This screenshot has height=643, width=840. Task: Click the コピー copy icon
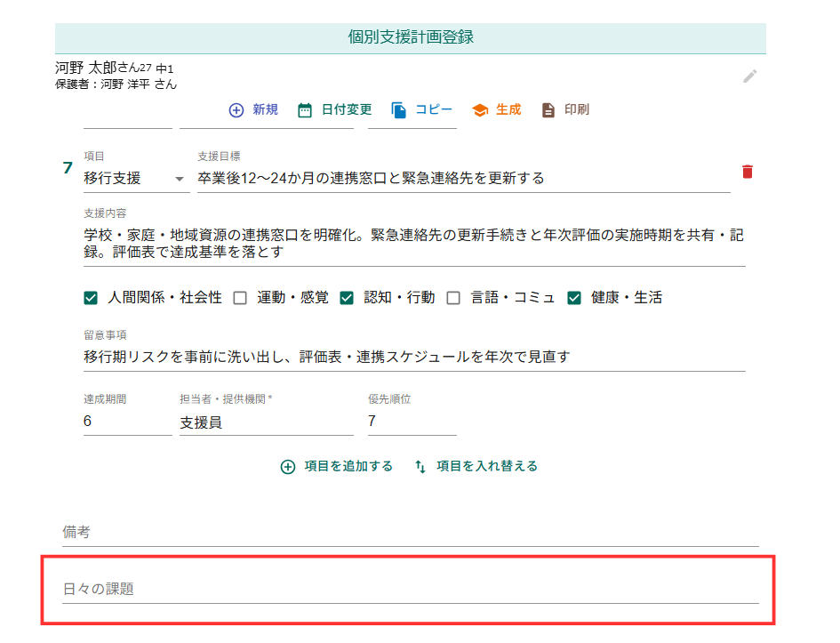[x=399, y=110]
